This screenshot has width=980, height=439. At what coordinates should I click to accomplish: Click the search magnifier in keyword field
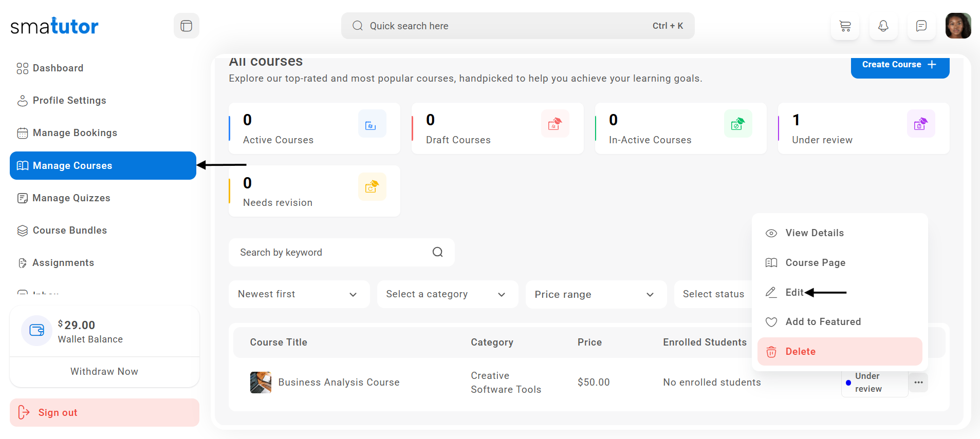tap(437, 252)
